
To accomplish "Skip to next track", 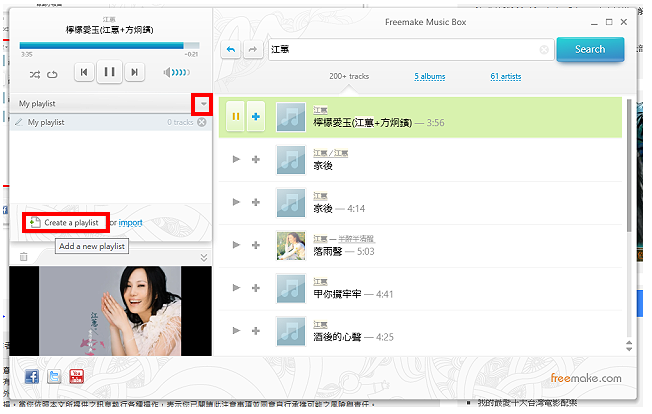I will tap(134, 72).
